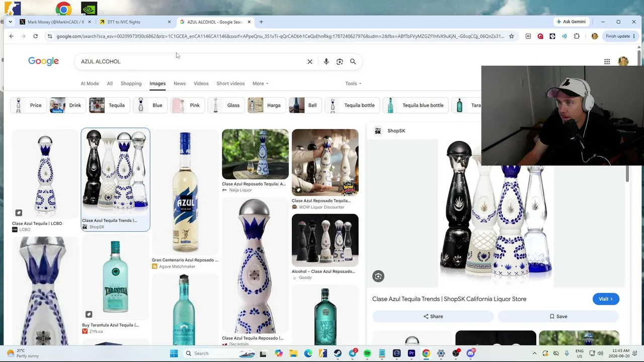
Task: Filter images by the Tequila blue bottle chip
Action: pyautogui.click(x=415, y=105)
